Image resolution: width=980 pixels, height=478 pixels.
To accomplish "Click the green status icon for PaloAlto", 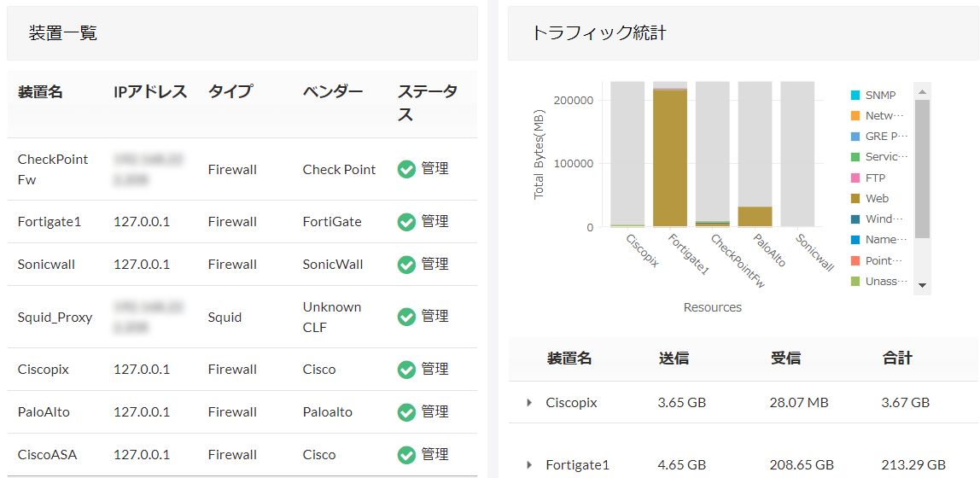I will [x=406, y=412].
